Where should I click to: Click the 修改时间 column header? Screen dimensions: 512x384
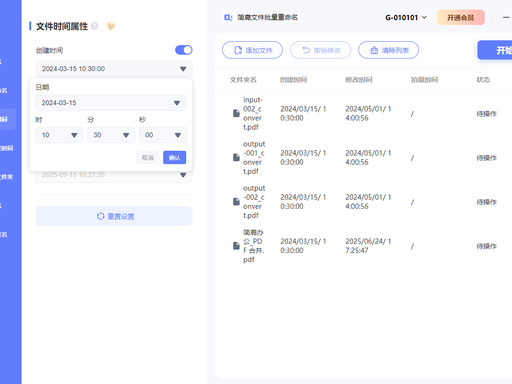tap(359, 80)
